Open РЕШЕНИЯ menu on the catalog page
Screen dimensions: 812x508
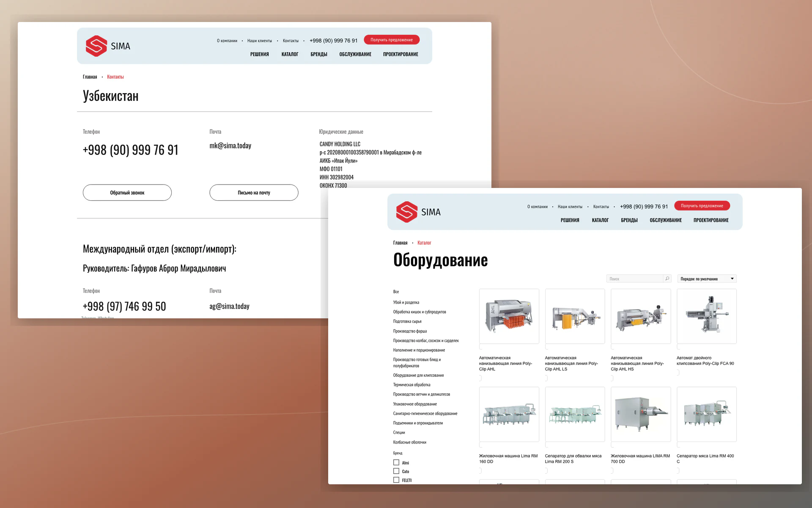pos(570,220)
